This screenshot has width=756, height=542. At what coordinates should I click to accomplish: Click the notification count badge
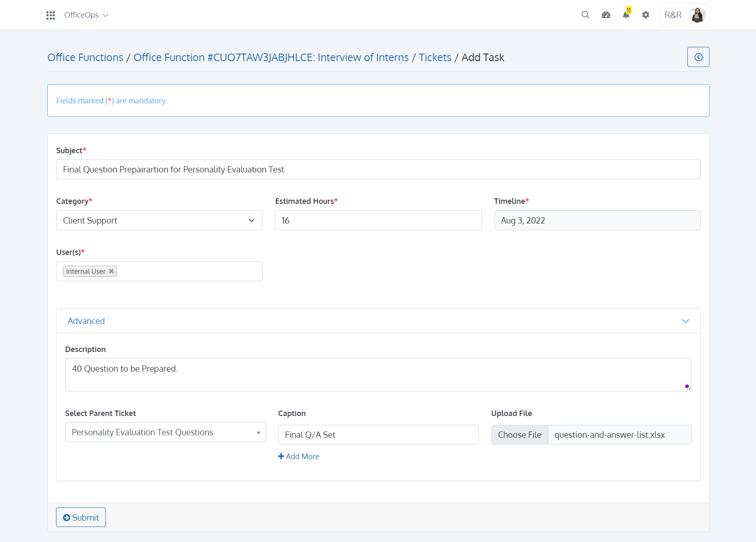tap(628, 10)
